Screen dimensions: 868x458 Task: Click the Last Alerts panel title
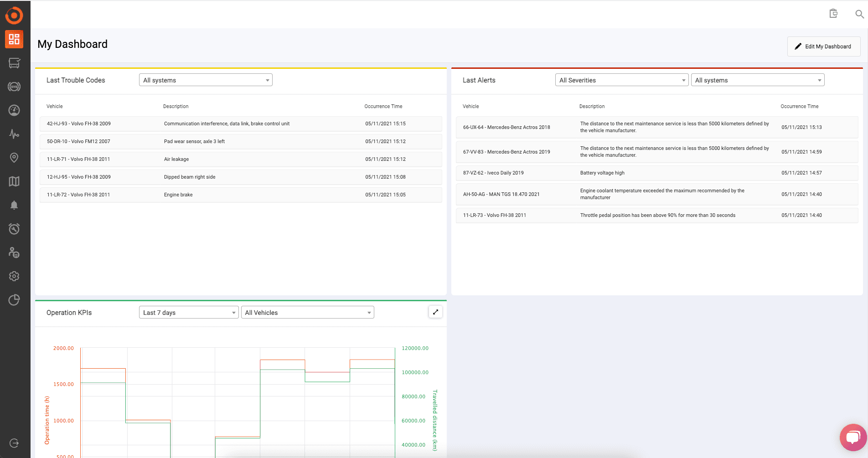(x=479, y=80)
